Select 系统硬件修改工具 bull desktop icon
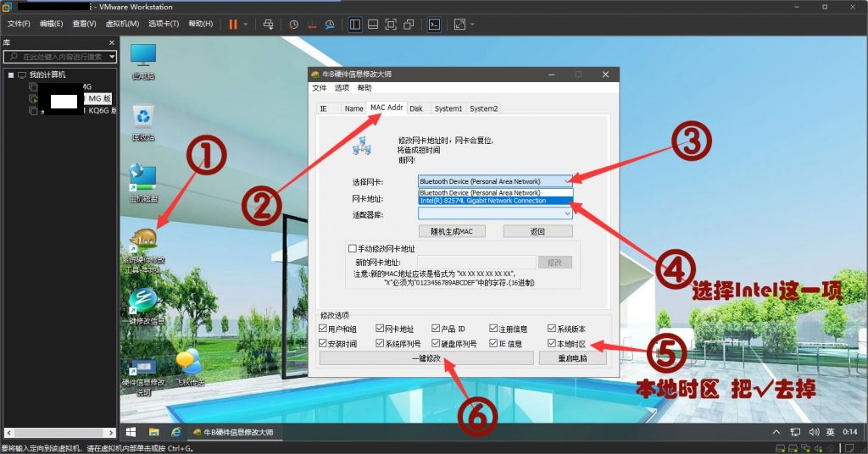The image size is (868, 454). coord(143,251)
